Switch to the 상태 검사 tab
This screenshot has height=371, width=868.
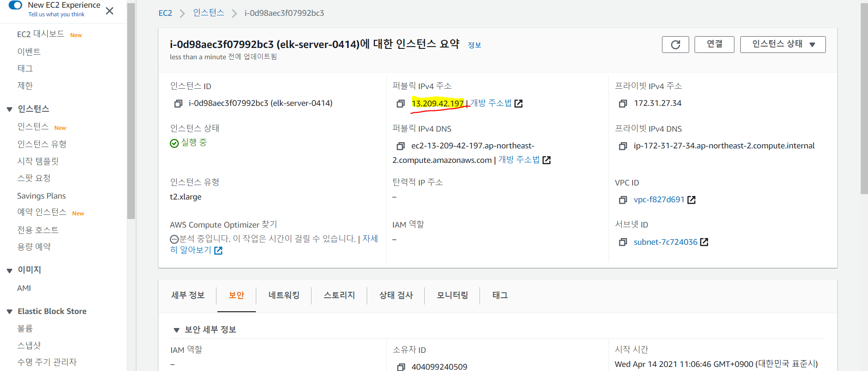[396, 295]
